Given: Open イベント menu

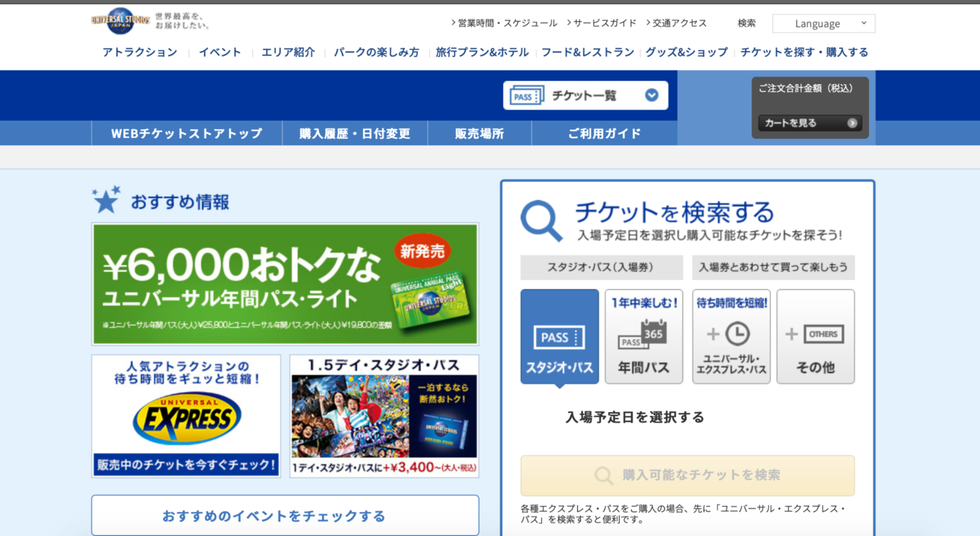Looking at the screenshot, I should click(x=220, y=52).
